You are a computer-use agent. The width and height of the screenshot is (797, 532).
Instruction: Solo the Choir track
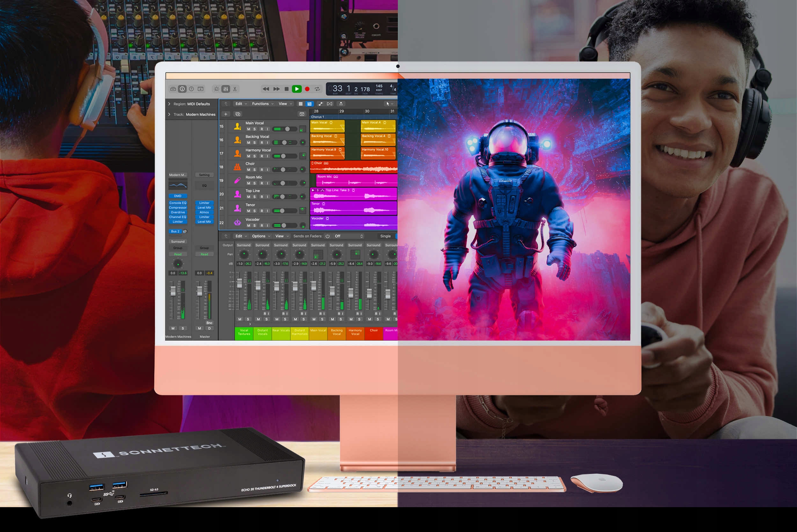pyautogui.click(x=255, y=170)
